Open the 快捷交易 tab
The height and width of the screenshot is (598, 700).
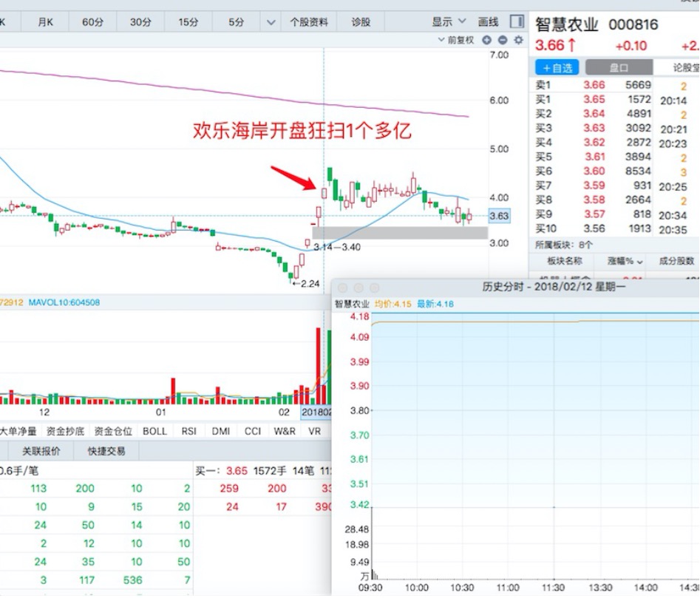point(106,451)
